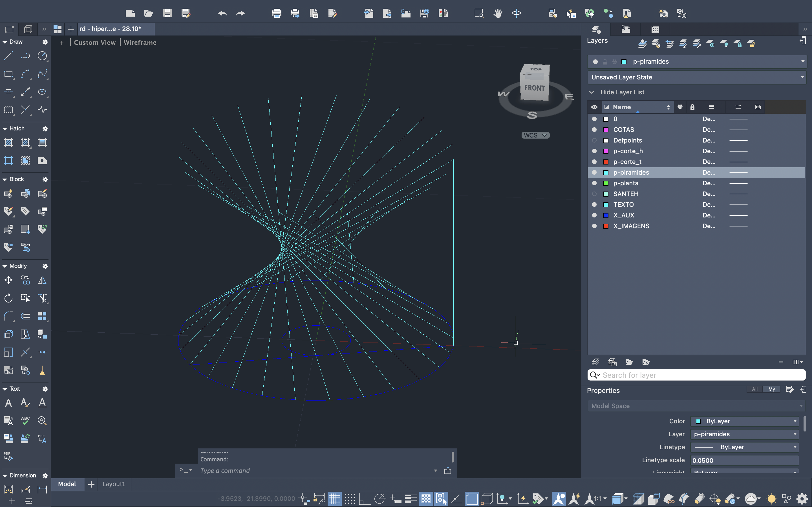The width and height of the screenshot is (812, 507).
Task: Click the Pan hand icon
Action: point(498,14)
